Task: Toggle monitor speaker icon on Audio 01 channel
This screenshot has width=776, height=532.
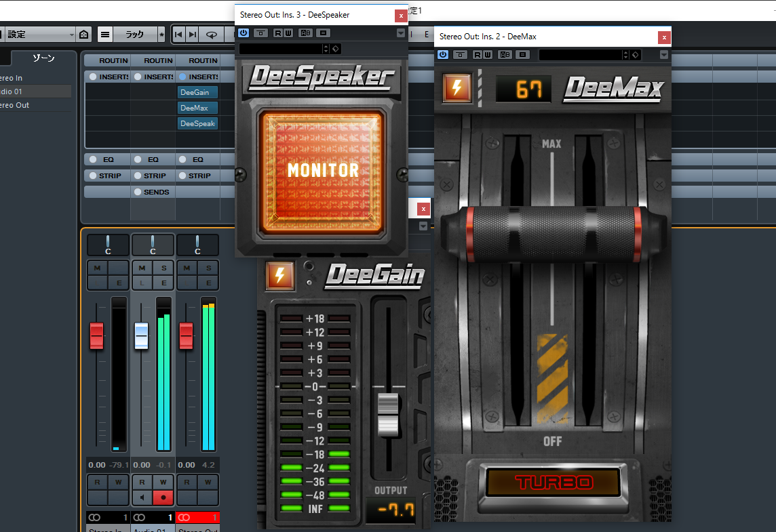Action: (142, 497)
